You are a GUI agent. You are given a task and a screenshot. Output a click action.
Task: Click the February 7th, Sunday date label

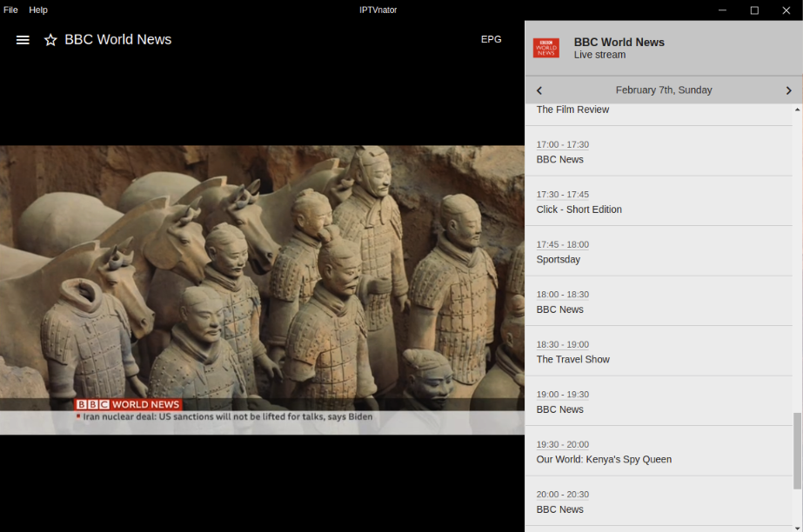coord(664,90)
